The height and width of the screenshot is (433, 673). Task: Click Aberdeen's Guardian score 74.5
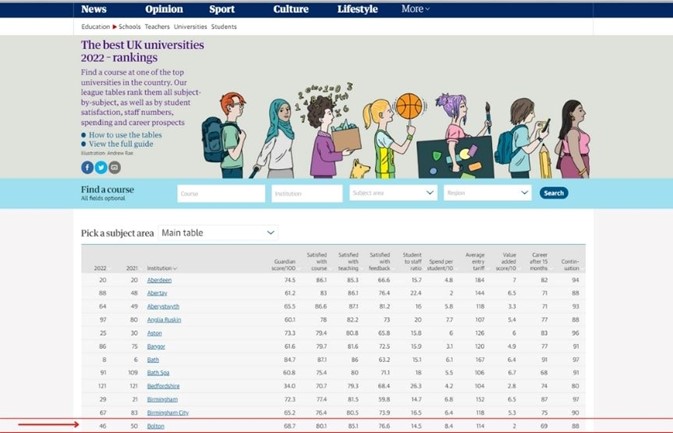point(290,280)
